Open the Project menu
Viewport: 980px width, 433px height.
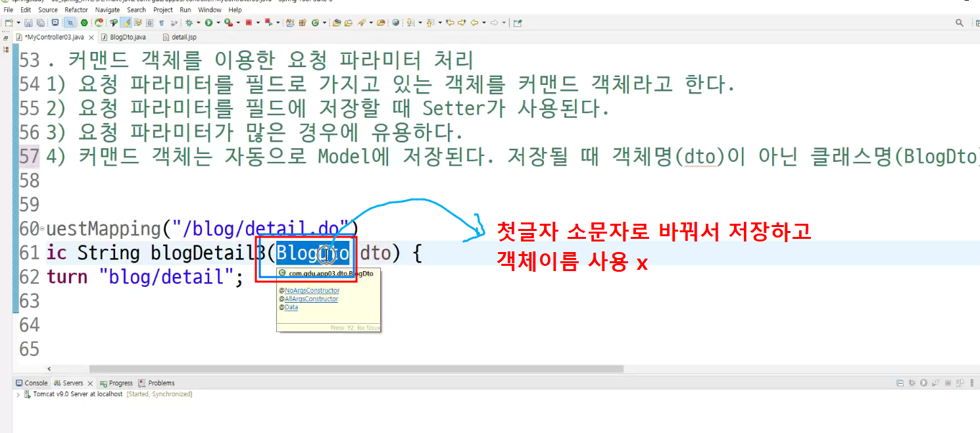163,10
